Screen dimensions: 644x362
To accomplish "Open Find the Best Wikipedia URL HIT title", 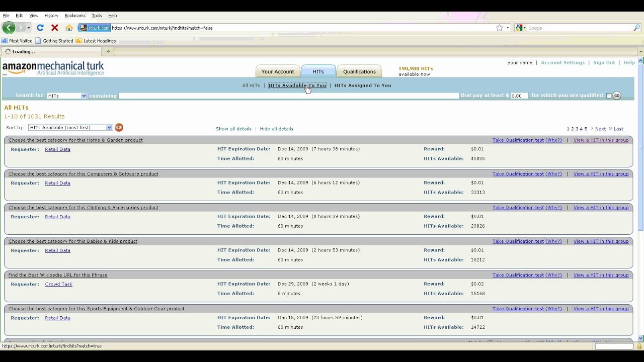I will pos(58,275).
